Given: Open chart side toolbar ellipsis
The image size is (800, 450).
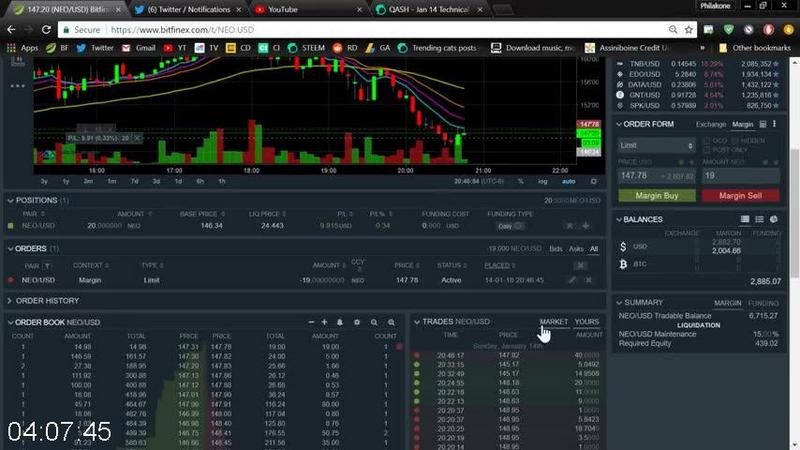Looking at the screenshot, I should point(17,86).
